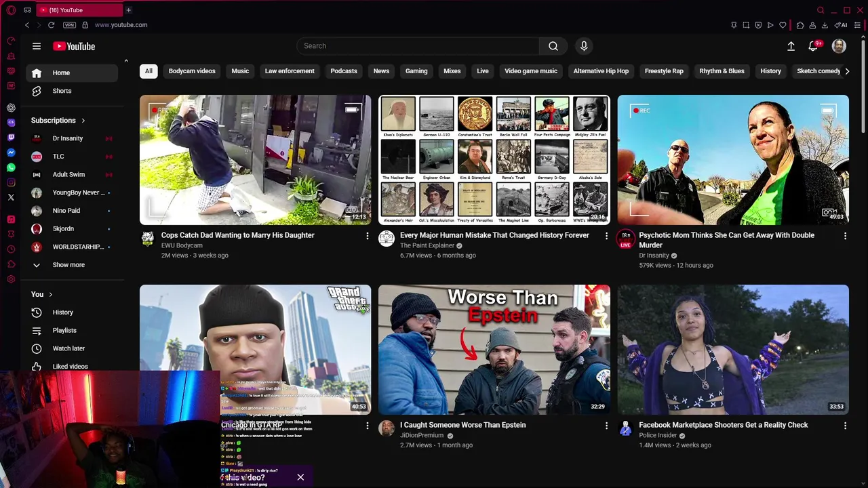This screenshot has height=488, width=868.
Task: Open the Worse Than Epstein video thumbnail
Action: [494, 350]
